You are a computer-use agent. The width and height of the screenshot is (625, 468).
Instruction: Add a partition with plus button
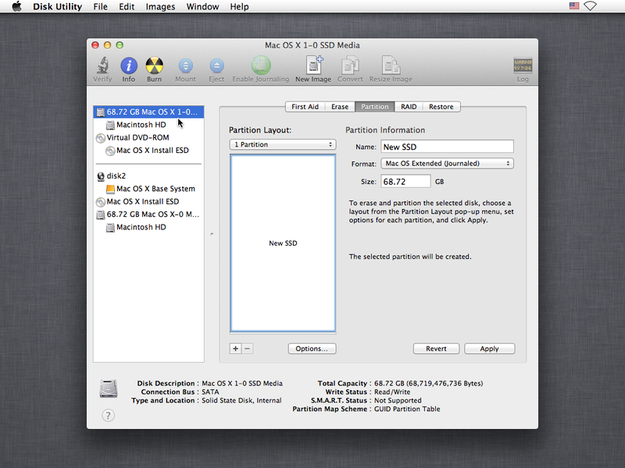click(x=236, y=348)
